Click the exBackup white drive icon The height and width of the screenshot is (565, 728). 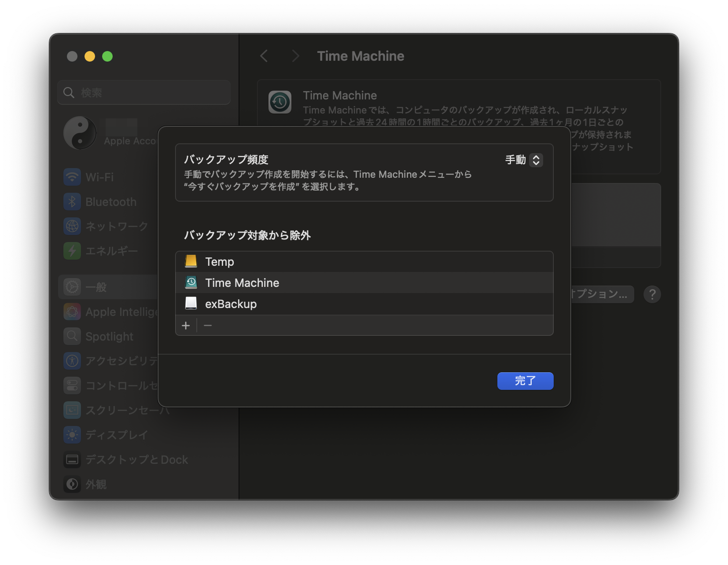[191, 304]
